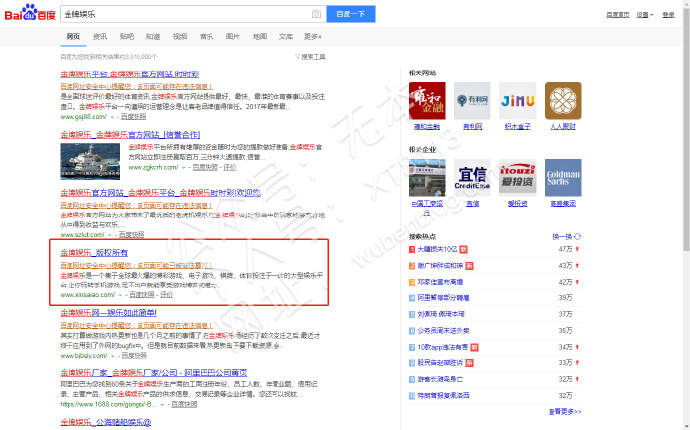Expand the 更多» tab menu
This screenshot has width=690, height=430.
click(x=313, y=37)
